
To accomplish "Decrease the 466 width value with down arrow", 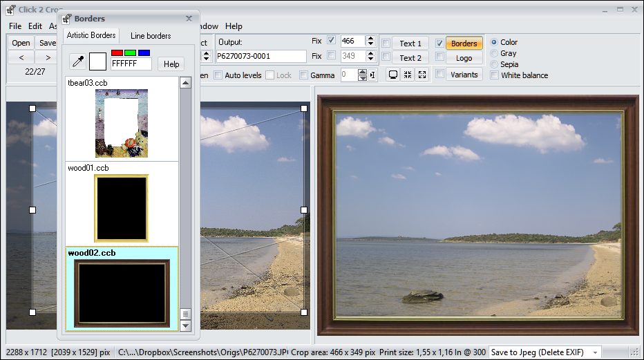I will pos(371,44).
